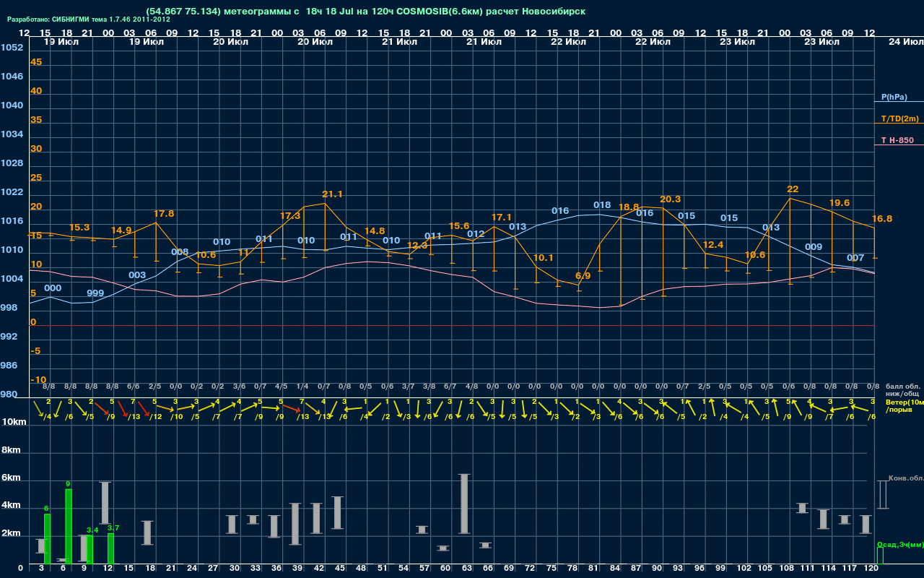Click the 6.9 temperature minimum label
The height and width of the screenshot is (578, 924).
(x=583, y=276)
